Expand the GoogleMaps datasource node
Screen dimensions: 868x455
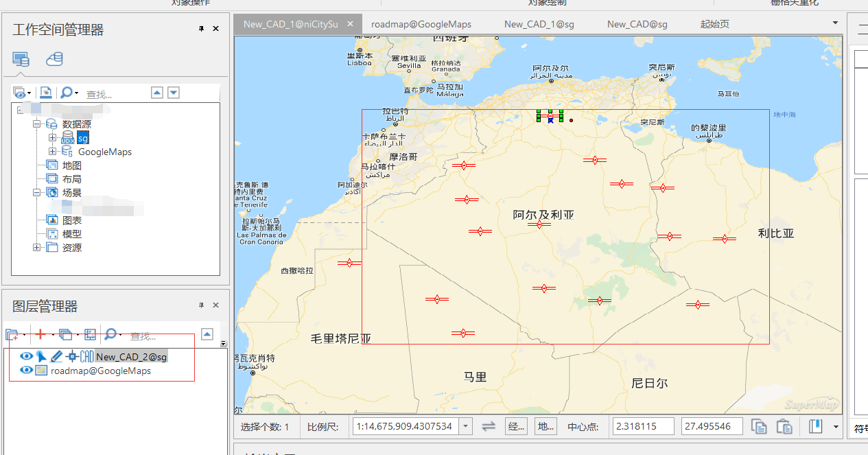[52, 151]
